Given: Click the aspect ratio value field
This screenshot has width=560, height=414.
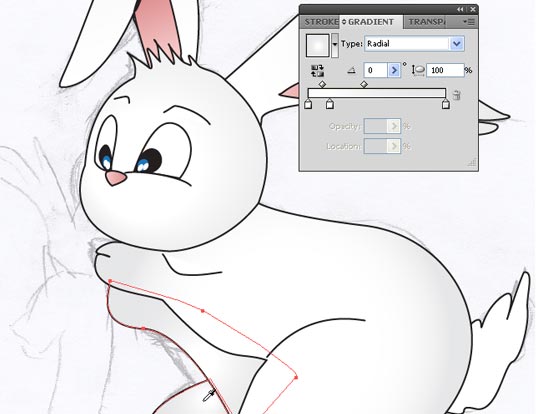Looking at the screenshot, I should [x=445, y=70].
